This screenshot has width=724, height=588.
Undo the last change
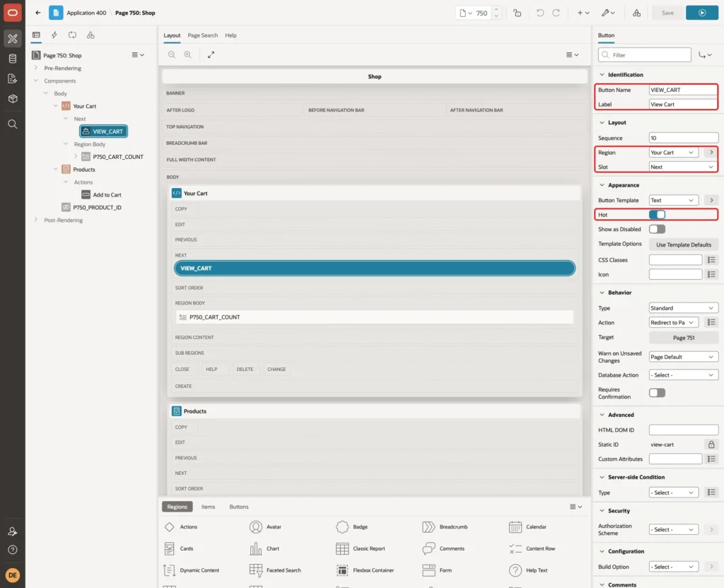[x=539, y=13]
